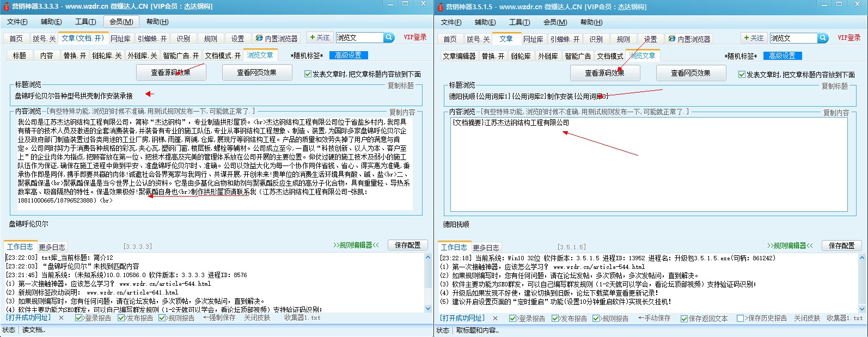Click 保存配置 button in 3.5.1.5 window
Image resolution: width=868 pixels, height=337 pixels.
[842, 246]
